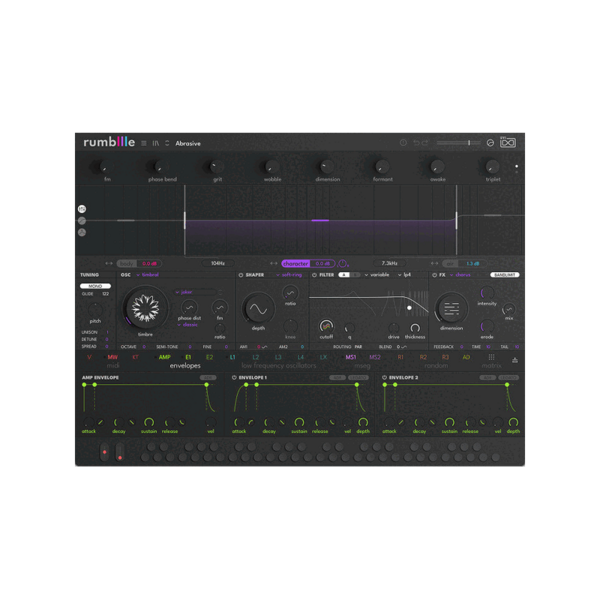Open the preset browser library icon
Image resolution: width=600 pixels, height=600 pixels.
click(x=156, y=143)
